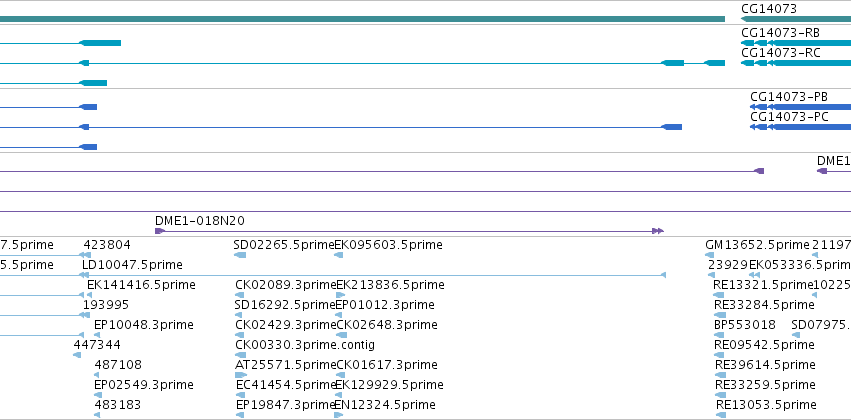Select the 487108 feature marker

point(97,375)
